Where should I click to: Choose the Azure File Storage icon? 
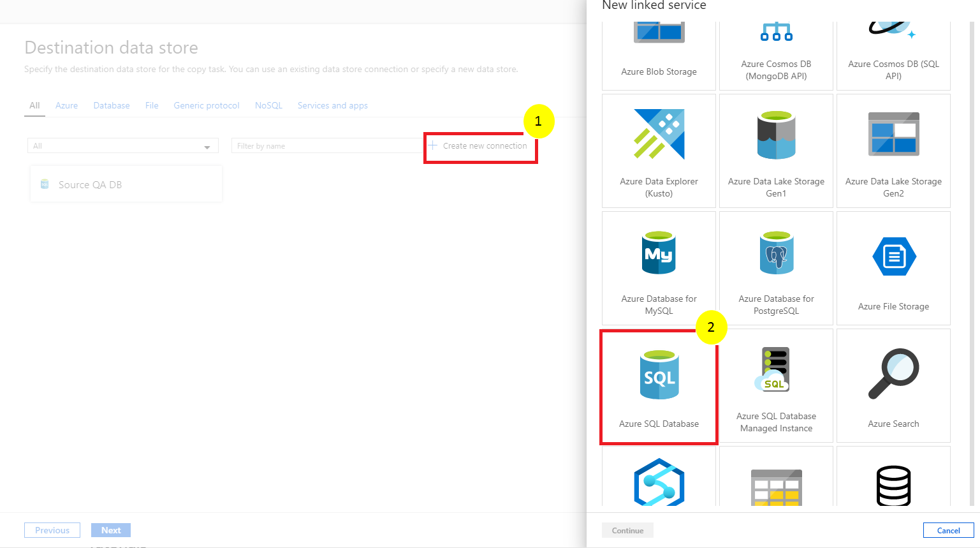894,256
